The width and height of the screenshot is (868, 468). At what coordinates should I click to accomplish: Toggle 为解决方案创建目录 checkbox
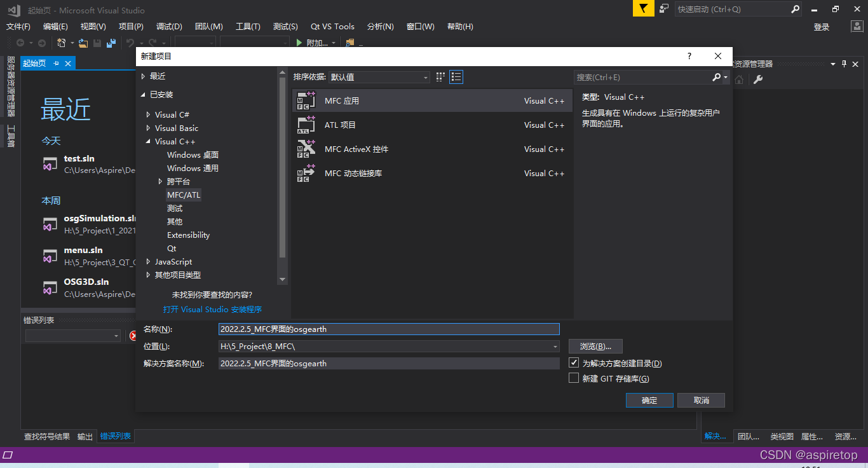tap(574, 363)
